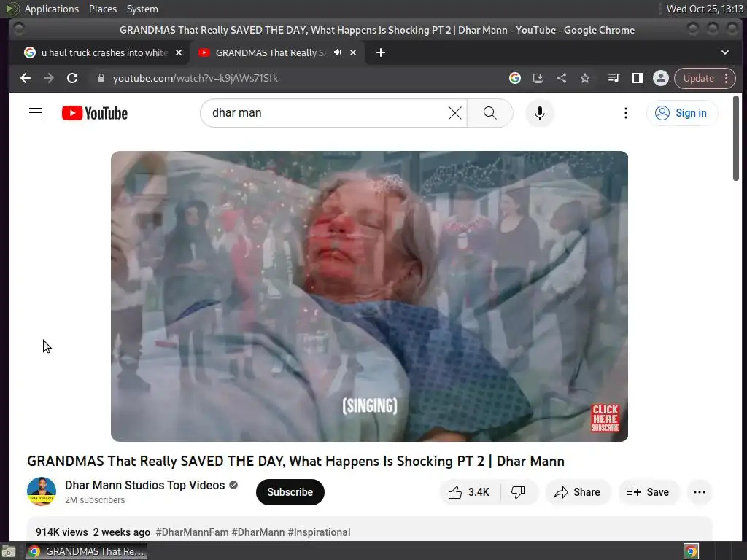Image resolution: width=747 pixels, height=560 pixels.
Task: View site info via the lock icon
Action: point(101,78)
